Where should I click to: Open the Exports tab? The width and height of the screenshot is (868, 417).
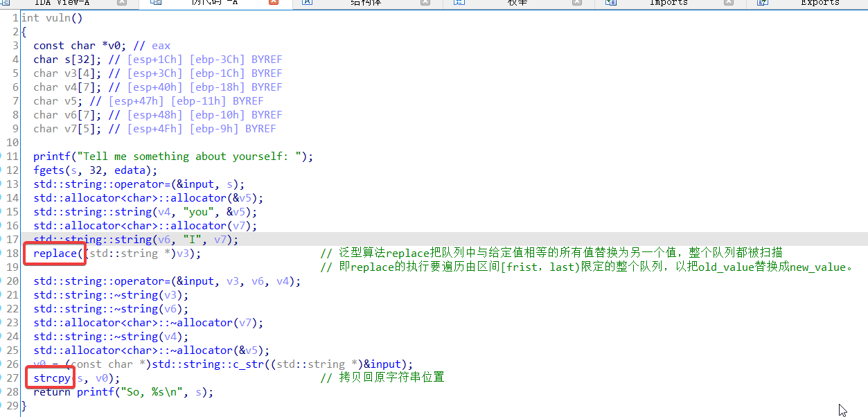coord(820,3)
